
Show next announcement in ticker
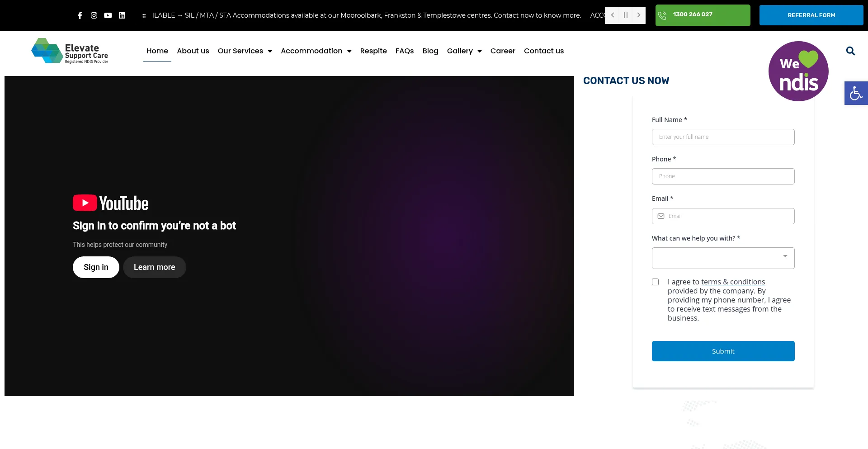(639, 15)
